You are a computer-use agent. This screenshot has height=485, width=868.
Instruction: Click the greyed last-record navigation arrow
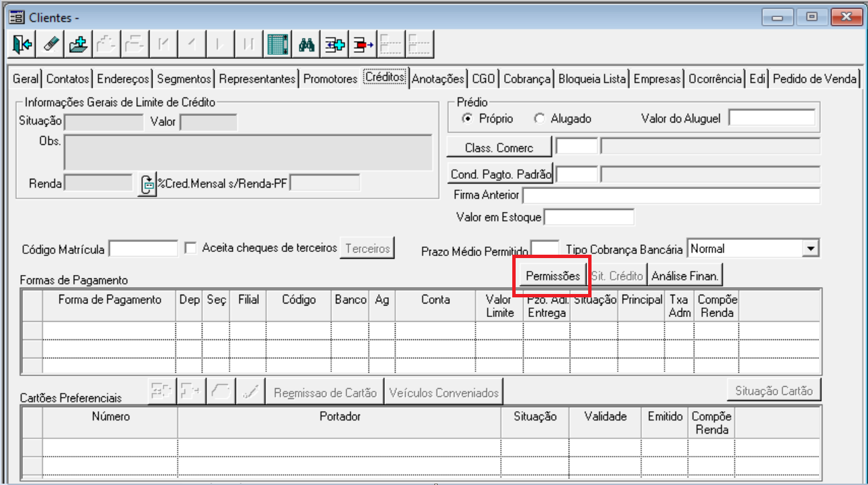tap(248, 45)
